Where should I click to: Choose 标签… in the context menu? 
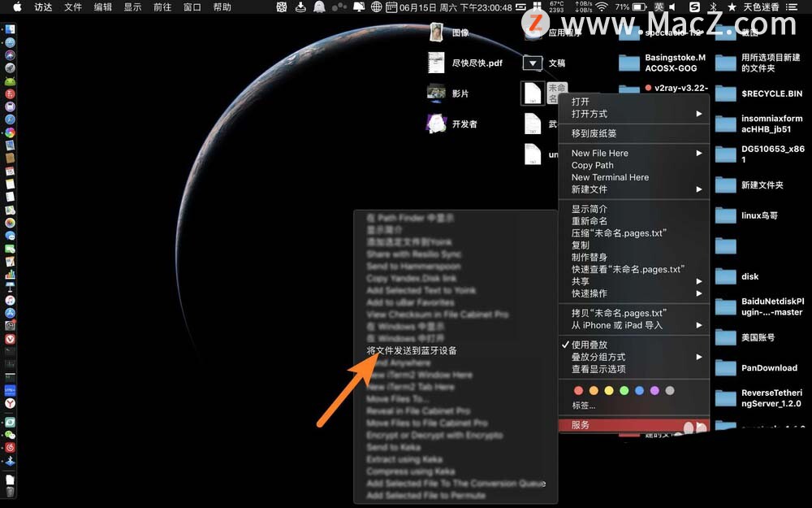point(634,406)
